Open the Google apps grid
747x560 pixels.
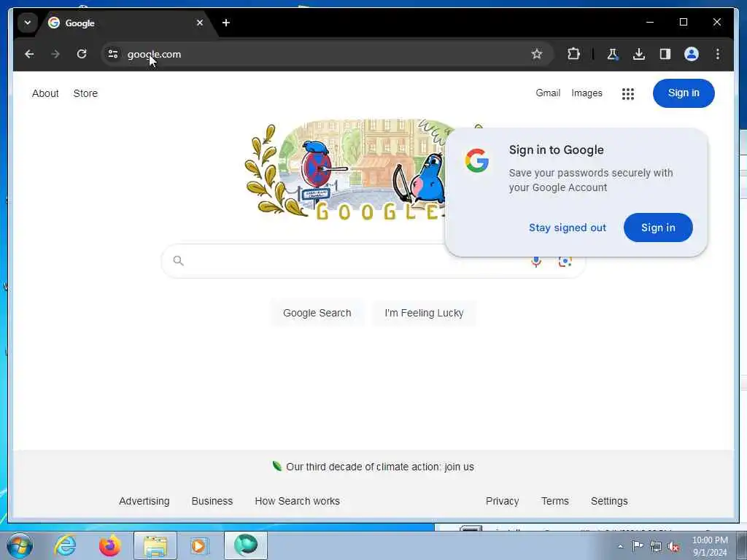coord(628,94)
